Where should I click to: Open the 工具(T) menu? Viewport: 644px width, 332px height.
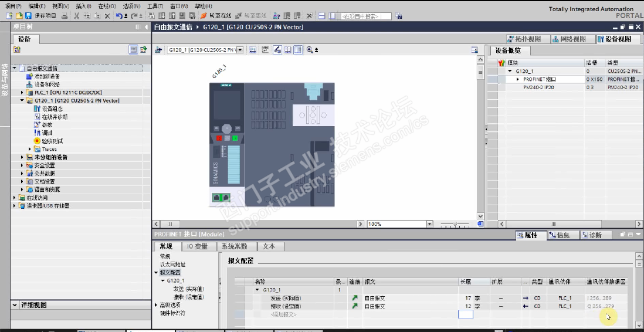155,6
